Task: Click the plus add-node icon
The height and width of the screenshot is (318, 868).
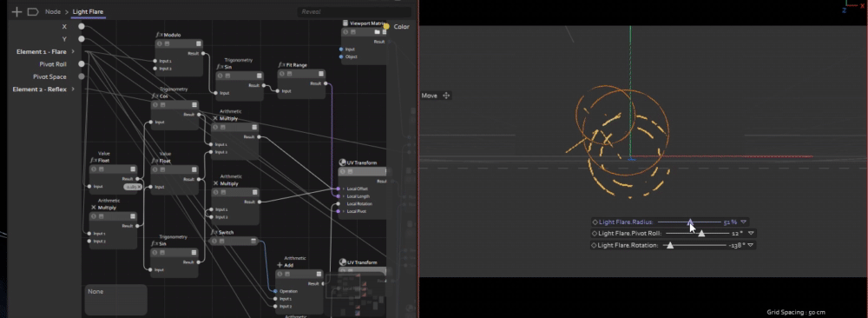Action: point(16,11)
